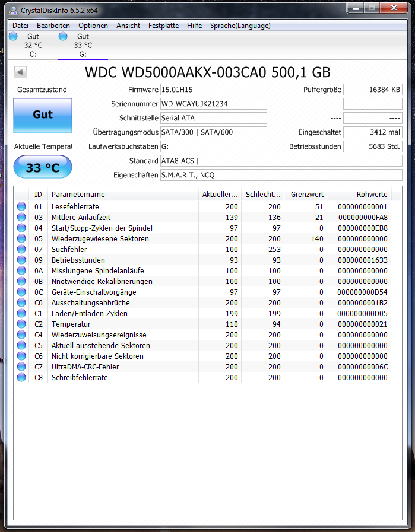Open the Ansicht menu
Screen dimensions: 415x532
[128, 26]
